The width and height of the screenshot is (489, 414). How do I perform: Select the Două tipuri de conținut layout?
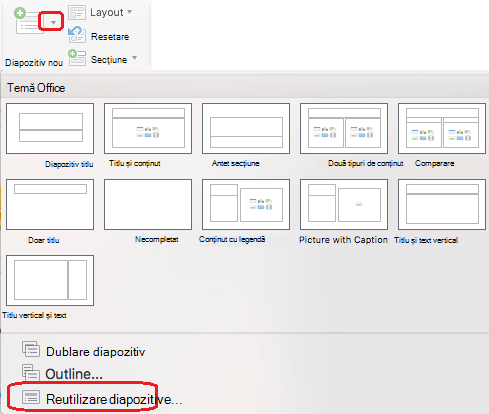344,128
